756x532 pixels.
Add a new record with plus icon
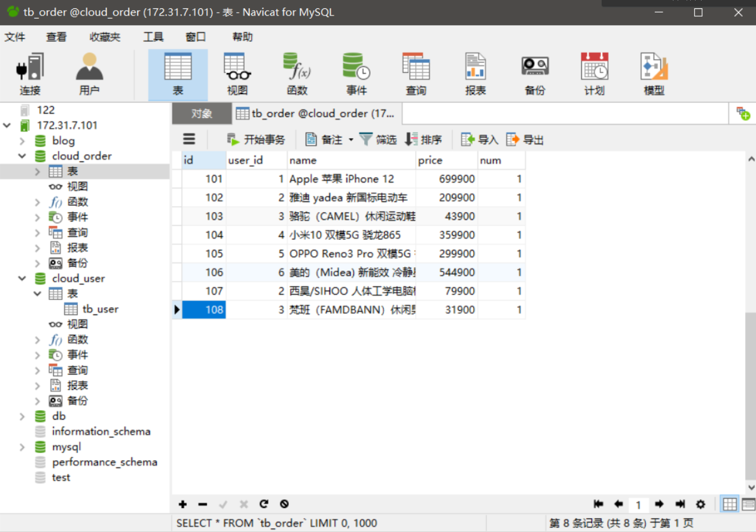click(183, 504)
